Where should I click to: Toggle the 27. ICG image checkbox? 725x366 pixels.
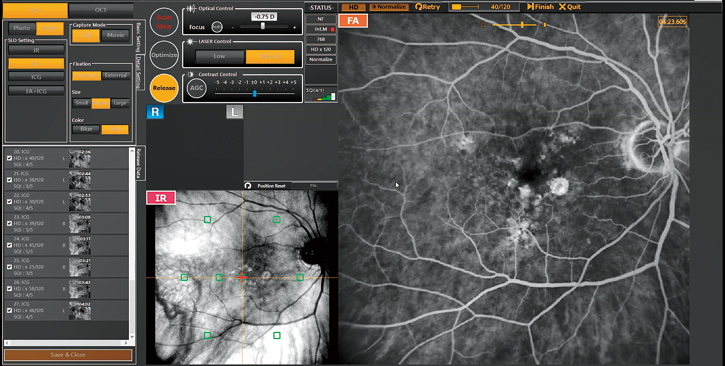[x=10, y=310]
